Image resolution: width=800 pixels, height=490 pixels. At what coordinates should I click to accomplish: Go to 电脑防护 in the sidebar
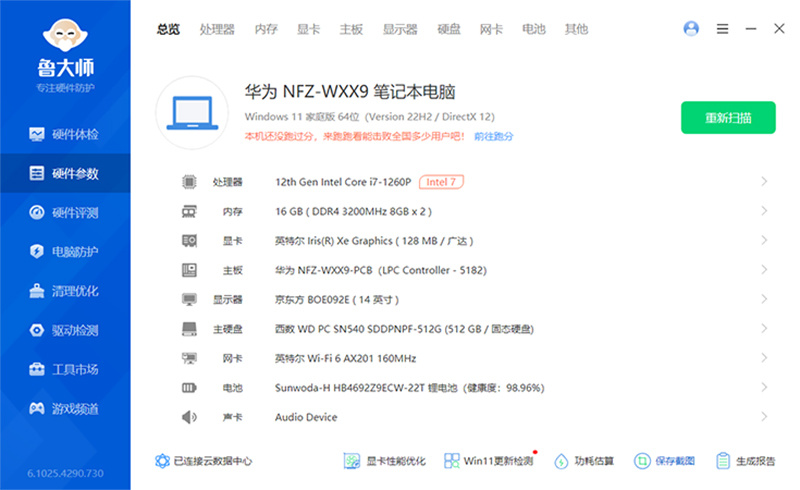pos(65,252)
